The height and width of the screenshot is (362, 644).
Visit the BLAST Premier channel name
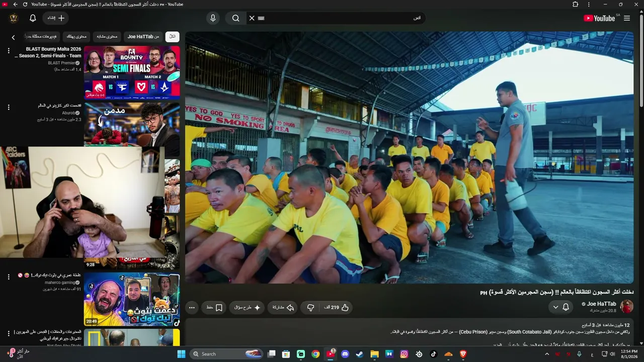point(61,63)
